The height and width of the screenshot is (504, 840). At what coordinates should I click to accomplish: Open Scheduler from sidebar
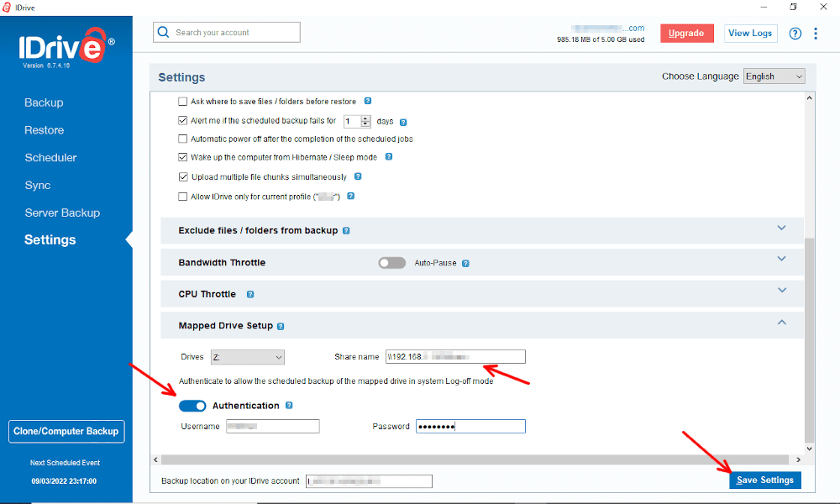tap(50, 157)
